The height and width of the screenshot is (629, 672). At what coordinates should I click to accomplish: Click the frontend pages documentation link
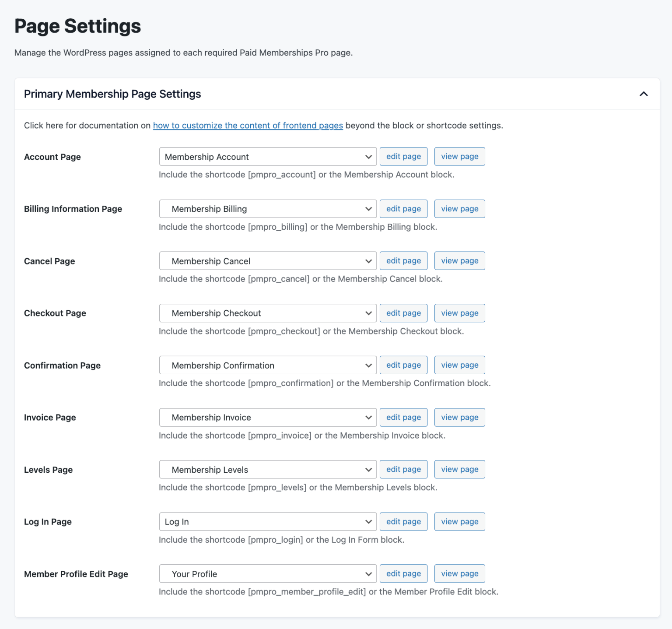[x=248, y=126]
